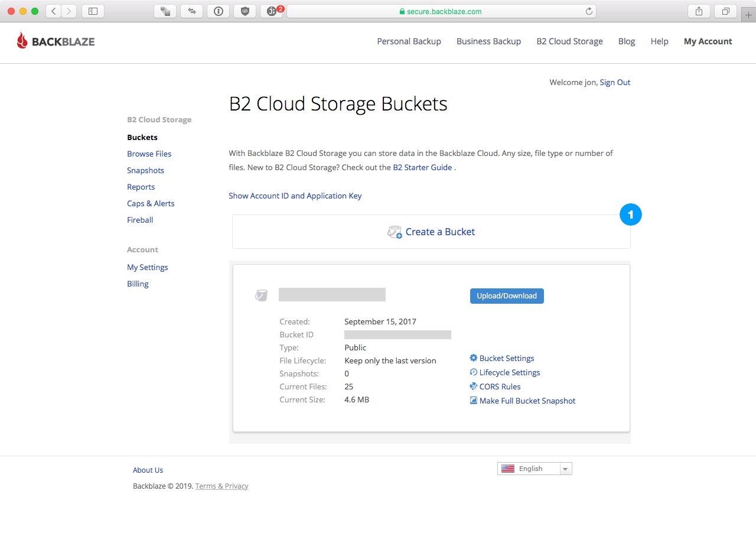The height and width of the screenshot is (559, 756).
Task: Click the extension icon with red badge 2
Action: (272, 11)
